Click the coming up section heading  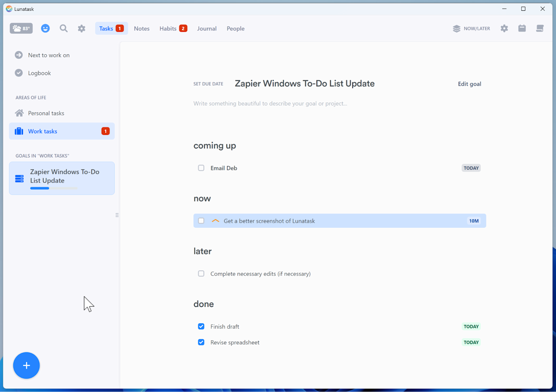click(x=215, y=146)
